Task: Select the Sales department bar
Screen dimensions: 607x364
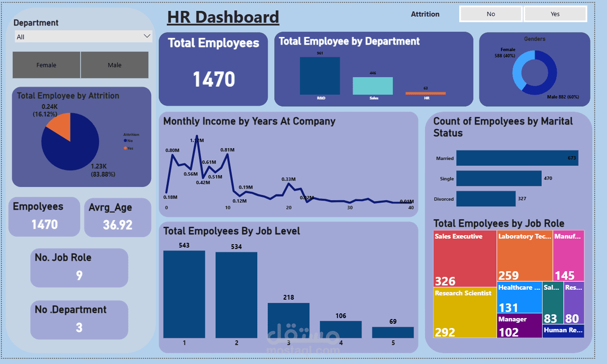Action: [x=374, y=86]
